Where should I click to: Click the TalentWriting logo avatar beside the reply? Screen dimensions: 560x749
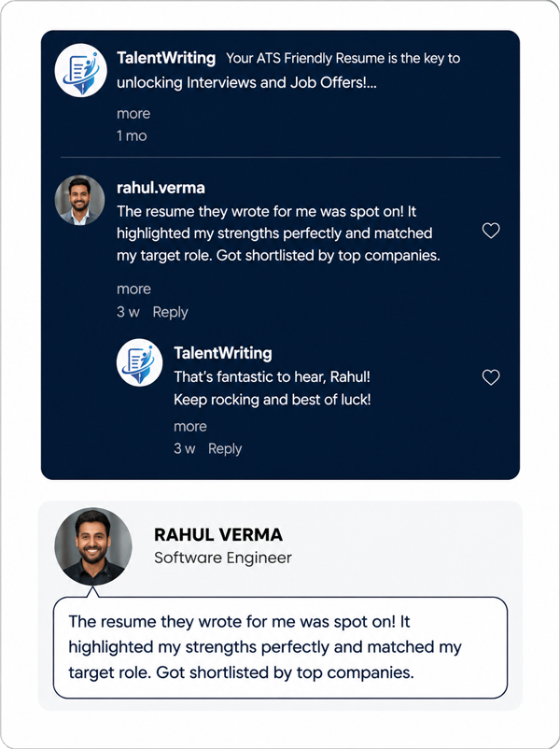point(139,362)
